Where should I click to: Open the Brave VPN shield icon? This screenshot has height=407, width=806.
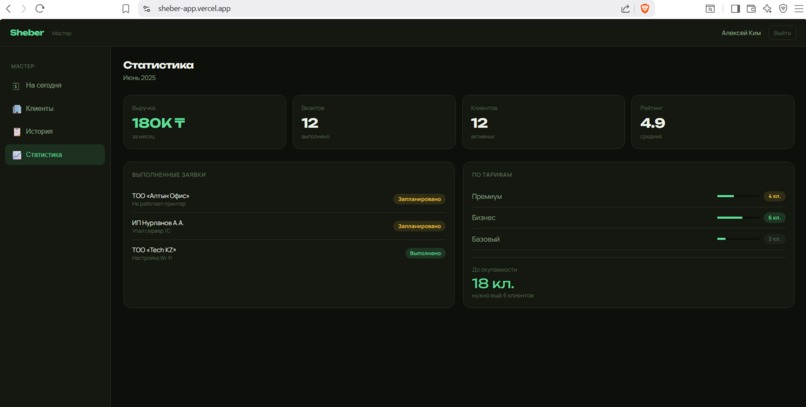tap(783, 8)
